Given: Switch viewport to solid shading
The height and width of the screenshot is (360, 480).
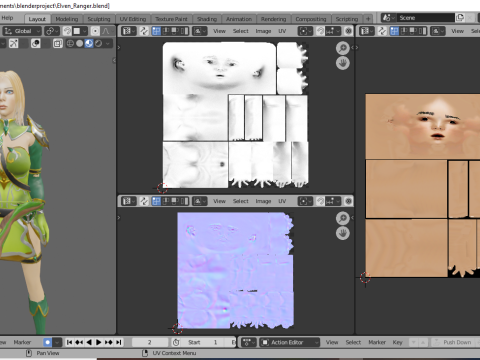Looking at the screenshot, I should [79, 43].
